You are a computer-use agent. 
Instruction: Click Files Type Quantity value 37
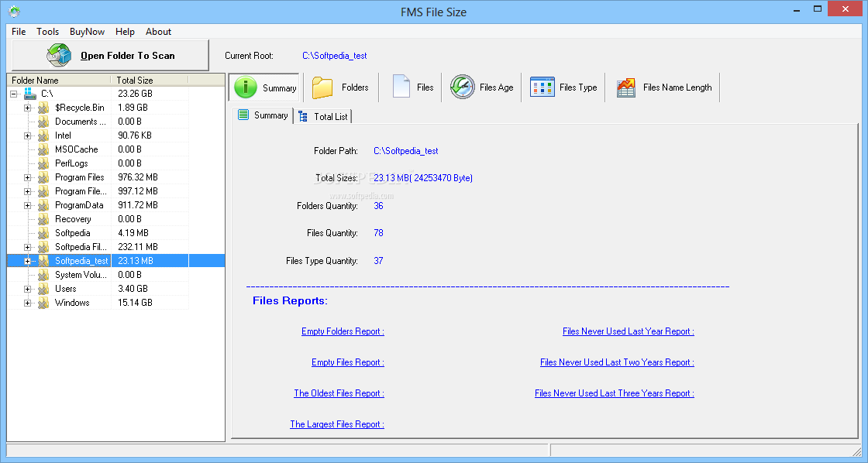click(378, 261)
